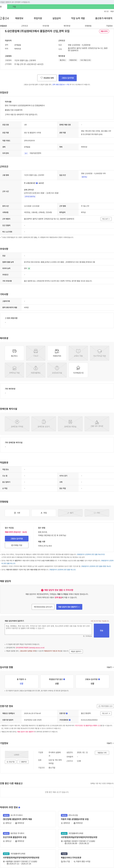
Task: Expand 지도 보기 in 인증기관 정보
Action: pyautogui.click(x=106, y=713)
